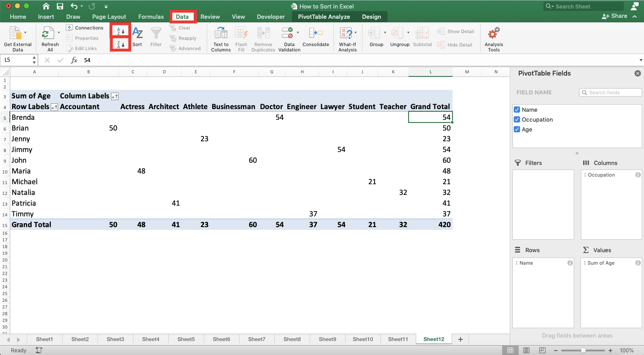This screenshot has height=355, width=644.
Task: Select the Grand Total cell showing 420
Action: coord(430,224)
